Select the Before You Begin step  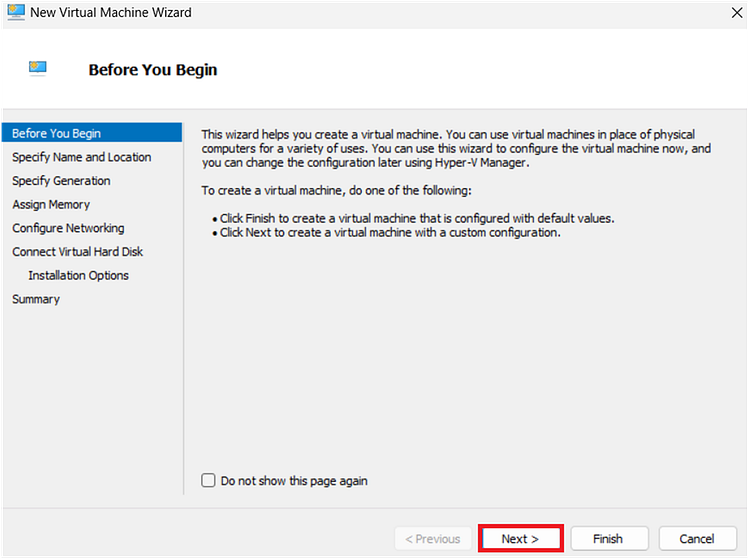92,133
